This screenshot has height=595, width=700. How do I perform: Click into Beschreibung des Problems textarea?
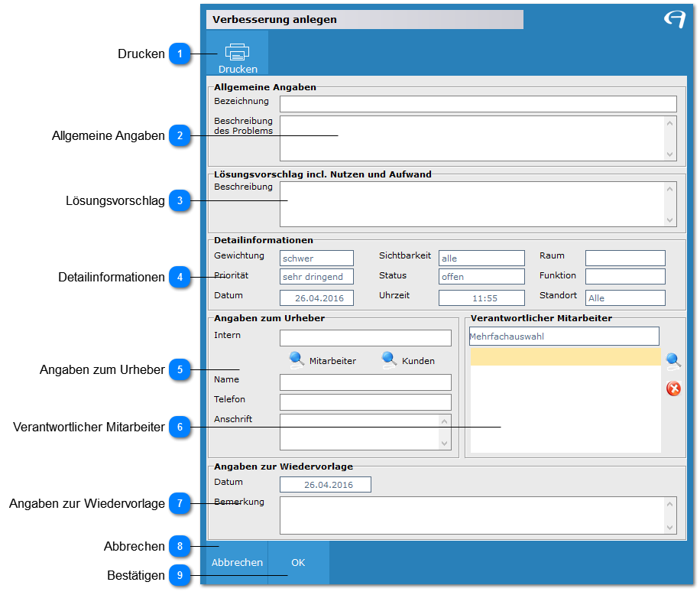tap(478, 138)
